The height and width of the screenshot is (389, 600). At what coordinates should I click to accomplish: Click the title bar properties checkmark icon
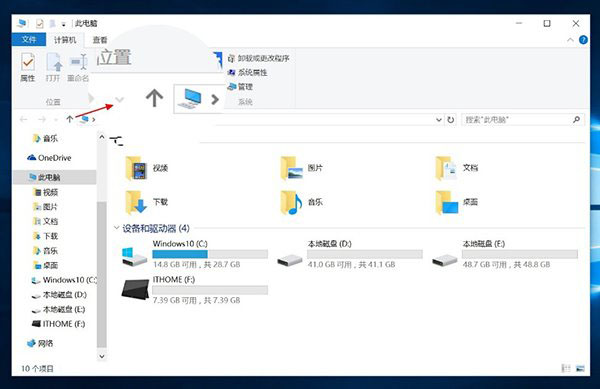tap(39, 24)
